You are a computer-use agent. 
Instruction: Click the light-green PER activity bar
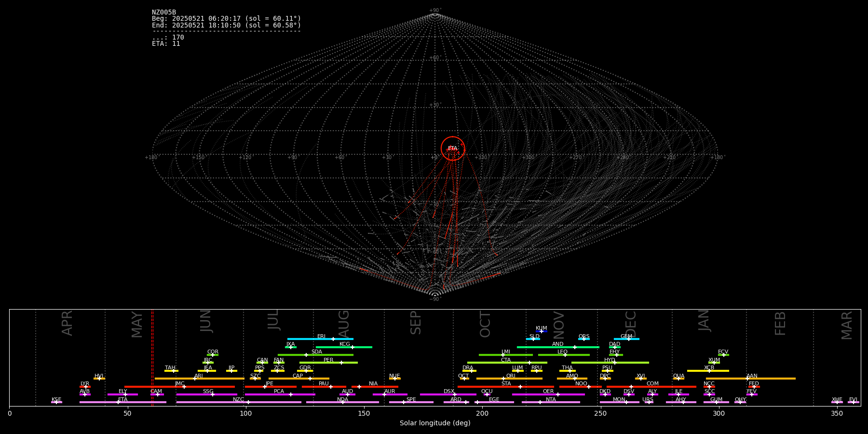328,363
